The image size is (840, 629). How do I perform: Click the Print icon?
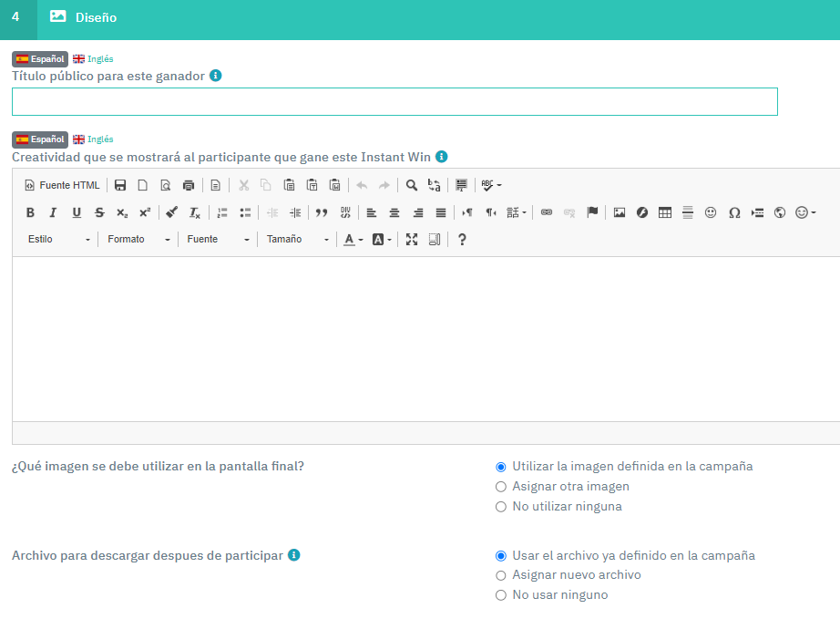tap(188, 186)
